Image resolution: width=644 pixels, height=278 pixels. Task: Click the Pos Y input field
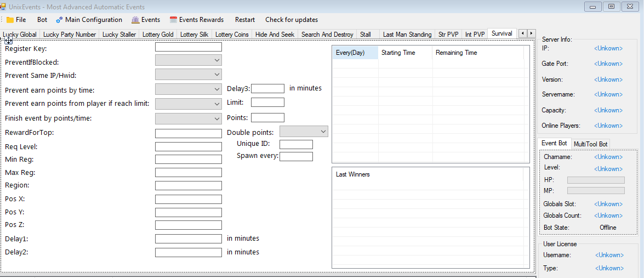point(188,212)
